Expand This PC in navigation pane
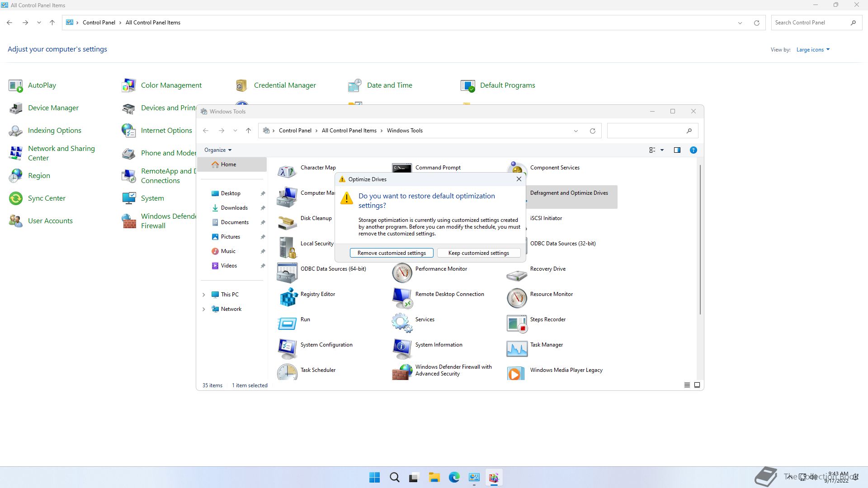The width and height of the screenshot is (868, 488). pyautogui.click(x=203, y=295)
